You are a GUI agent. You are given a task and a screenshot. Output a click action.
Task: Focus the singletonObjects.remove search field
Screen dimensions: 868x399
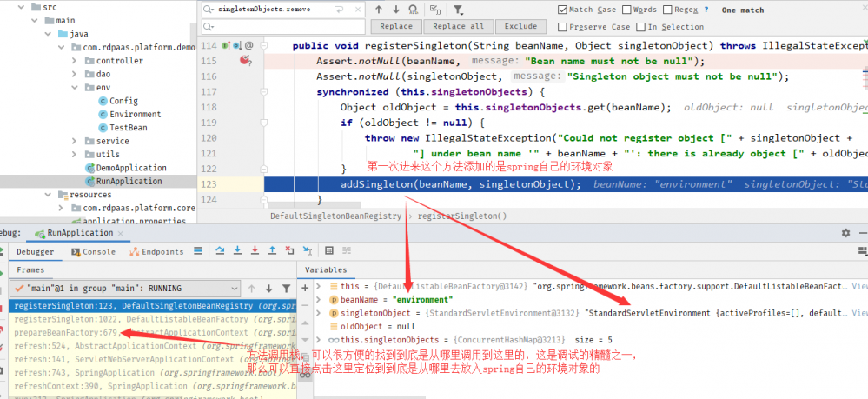click(x=283, y=10)
